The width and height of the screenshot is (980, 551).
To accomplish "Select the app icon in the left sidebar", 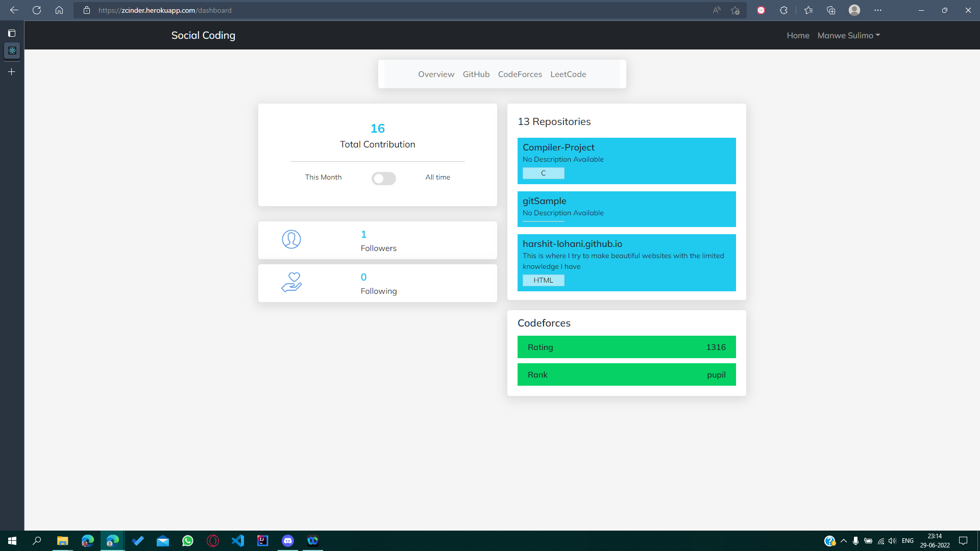I will [11, 51].
